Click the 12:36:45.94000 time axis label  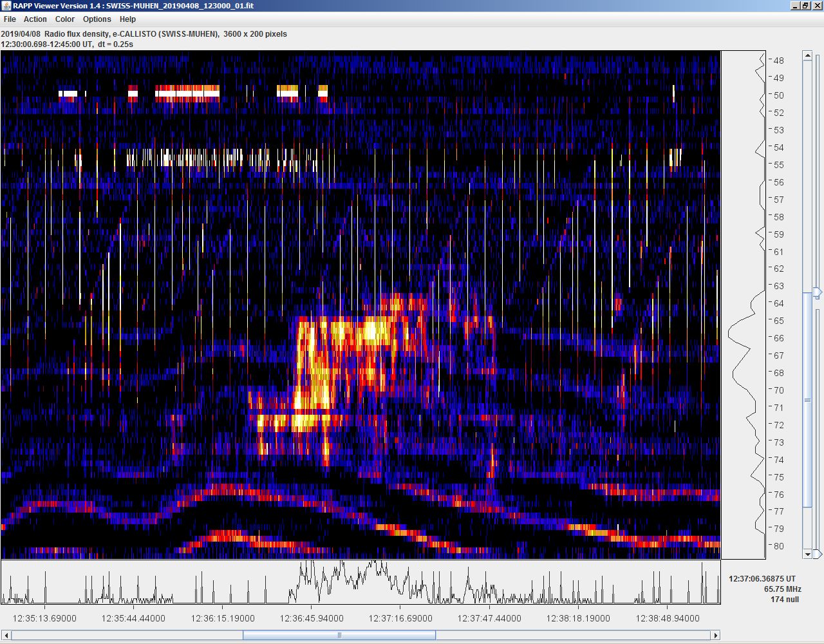click(x=312, y=618)
